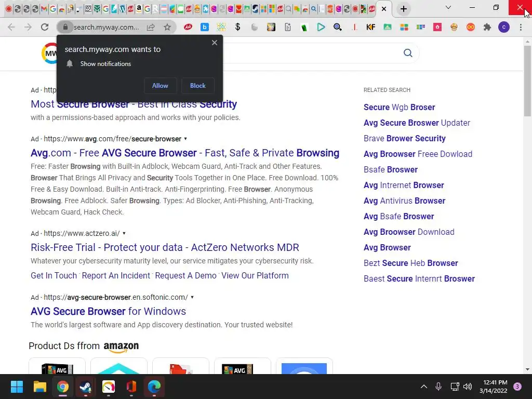Open Chrome's three-dot menu
Screen dimensions: 532x399
(521, 27)
